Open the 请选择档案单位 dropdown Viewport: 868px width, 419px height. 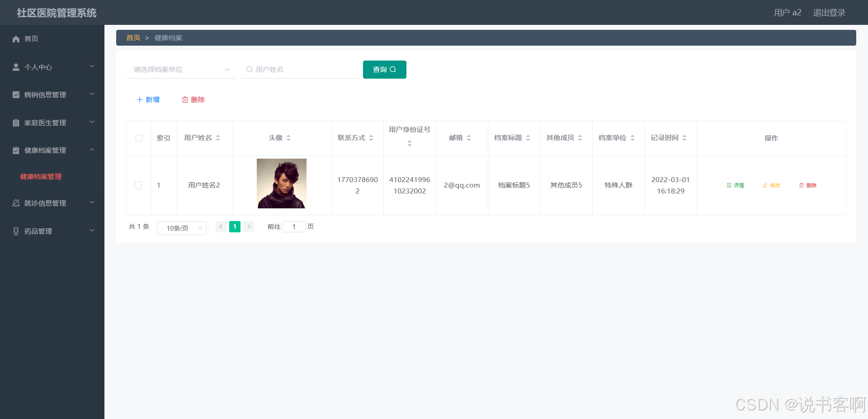181,69
